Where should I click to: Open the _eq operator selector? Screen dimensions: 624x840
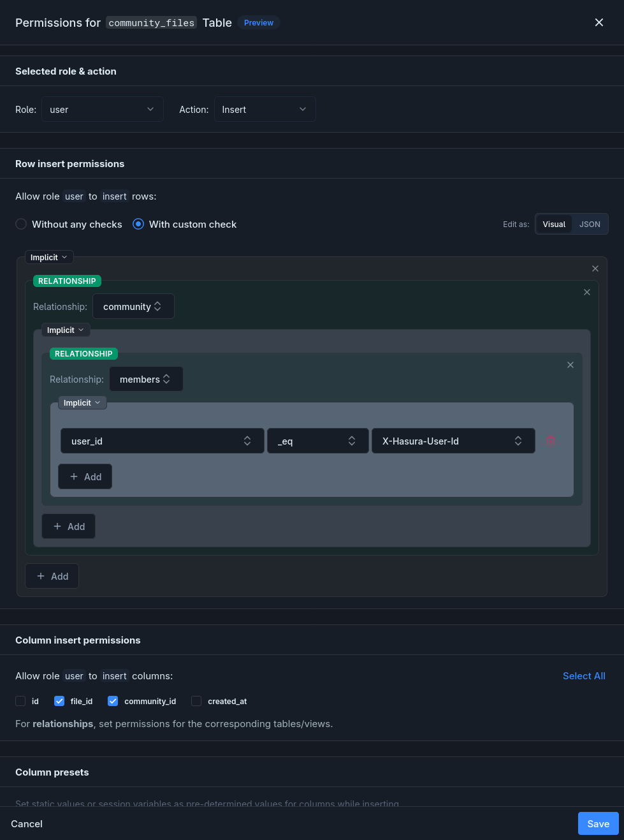pyautogui.click(x=318, y=441)
